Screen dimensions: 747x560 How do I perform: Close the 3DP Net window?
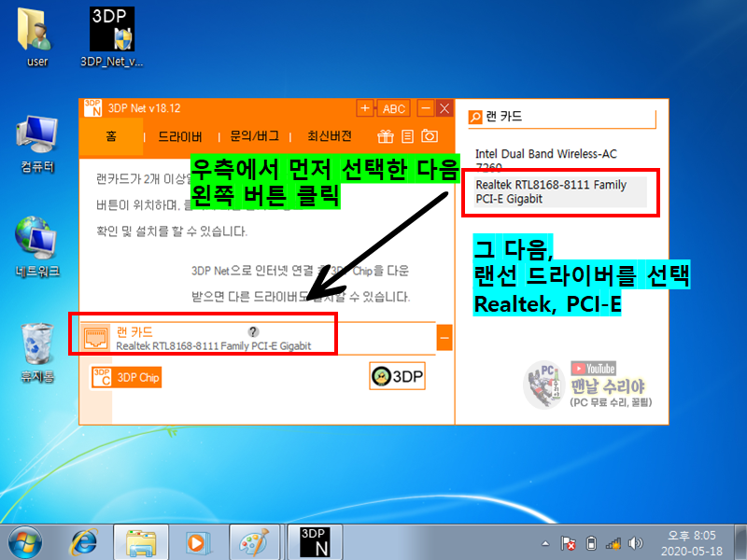point(444,108)
